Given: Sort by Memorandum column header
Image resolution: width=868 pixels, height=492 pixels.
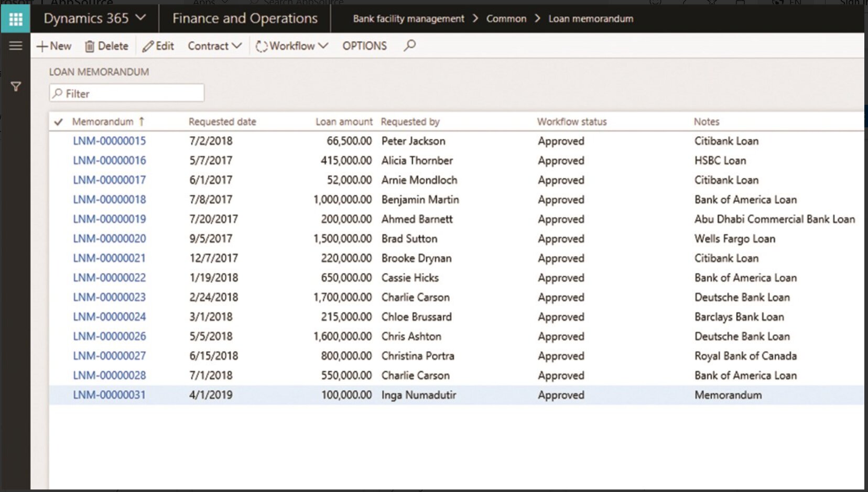Looking at the screenshot, I should pyautogui.click(x=103, y=122).
